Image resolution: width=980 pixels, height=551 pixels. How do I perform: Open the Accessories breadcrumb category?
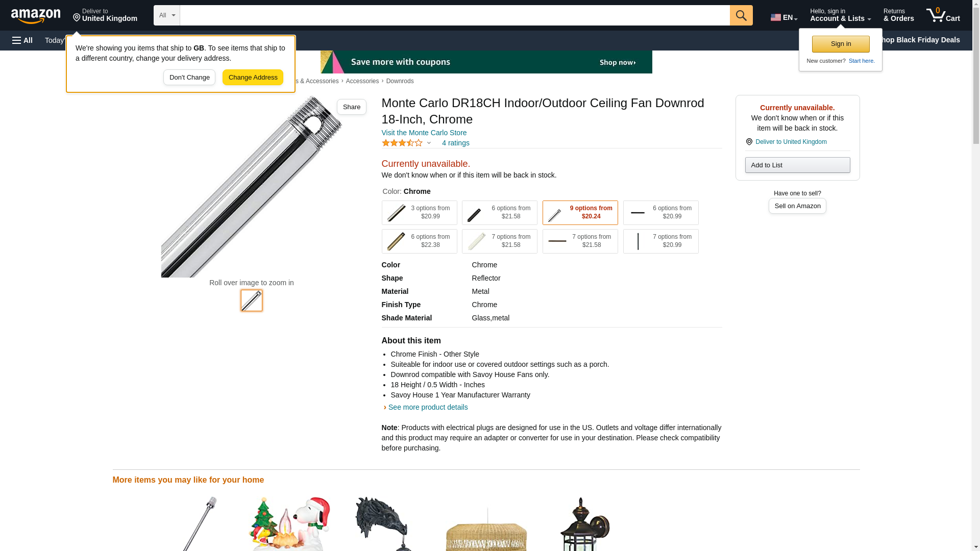click(x=362, y=81)
